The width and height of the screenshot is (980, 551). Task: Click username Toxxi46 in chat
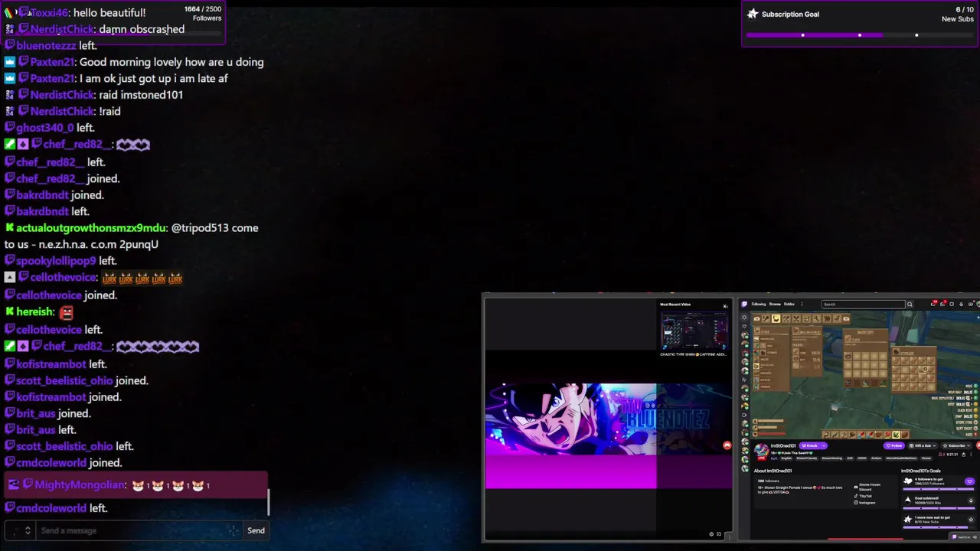coord(50,12)
